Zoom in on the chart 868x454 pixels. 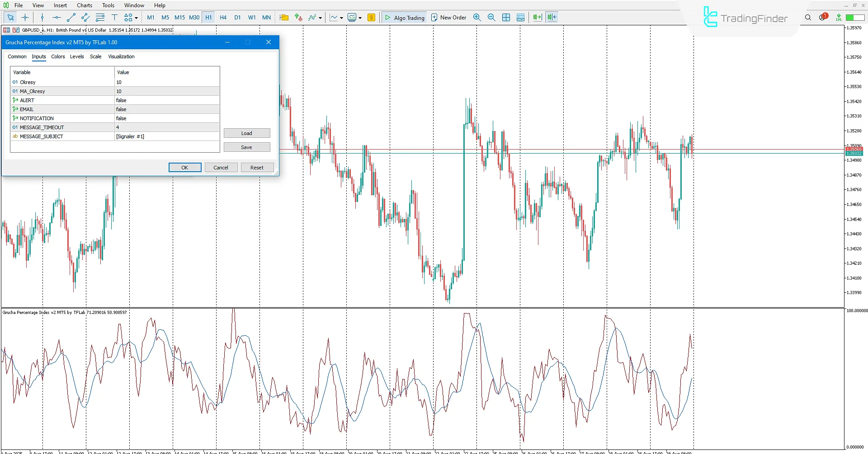477,17
